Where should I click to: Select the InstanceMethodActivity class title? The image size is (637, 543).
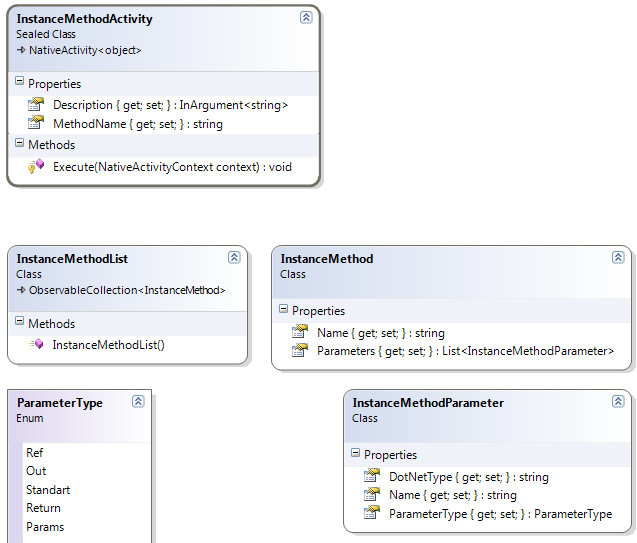(84, 19)
